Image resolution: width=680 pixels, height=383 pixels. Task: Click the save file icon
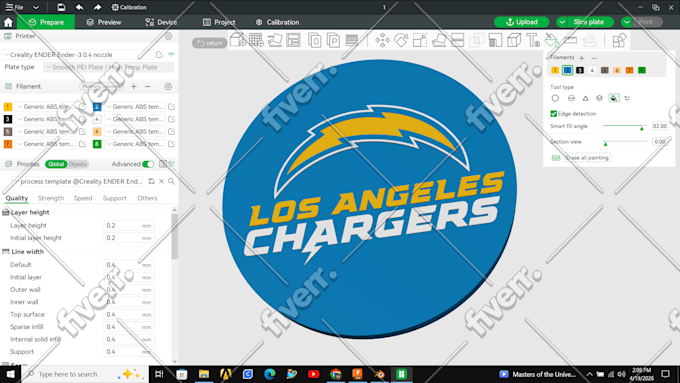(x=61, y=7)
